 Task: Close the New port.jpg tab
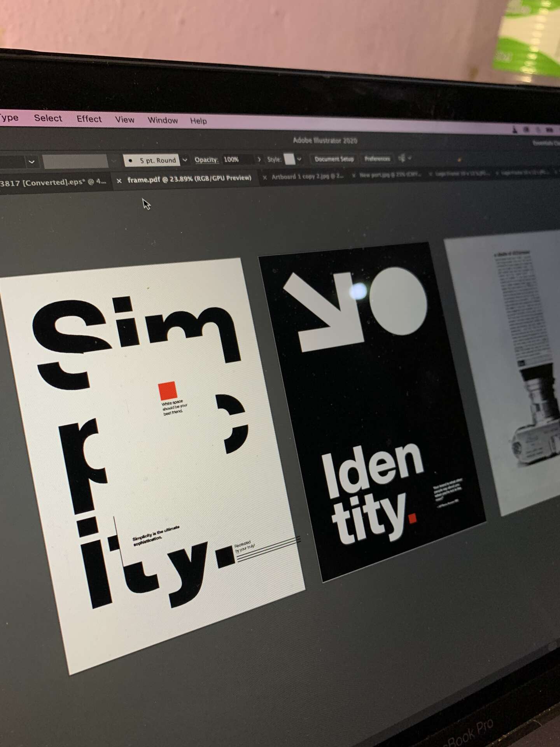click(x=353, y=175)
